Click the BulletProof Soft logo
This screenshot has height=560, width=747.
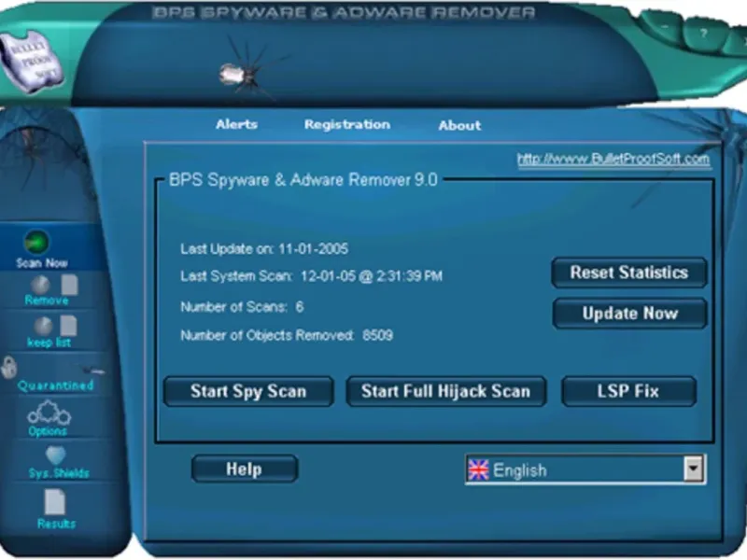[33, 62]
